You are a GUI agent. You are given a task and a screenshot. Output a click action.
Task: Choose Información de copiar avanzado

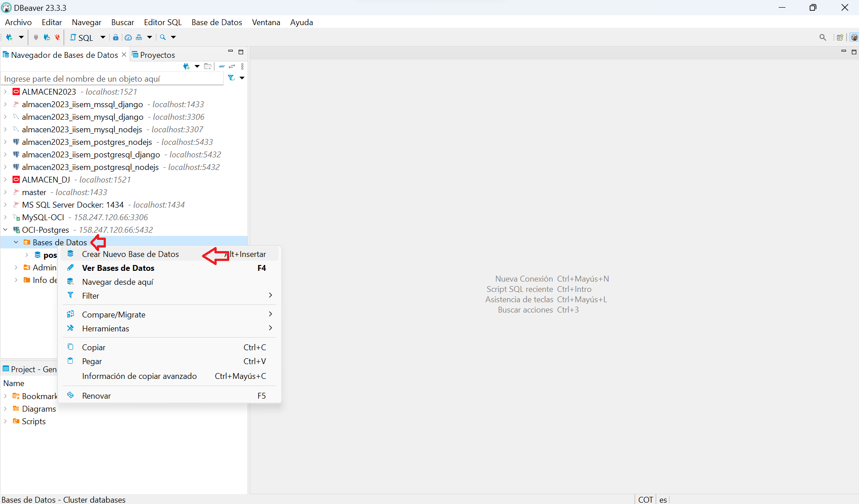tap(170, 376)
